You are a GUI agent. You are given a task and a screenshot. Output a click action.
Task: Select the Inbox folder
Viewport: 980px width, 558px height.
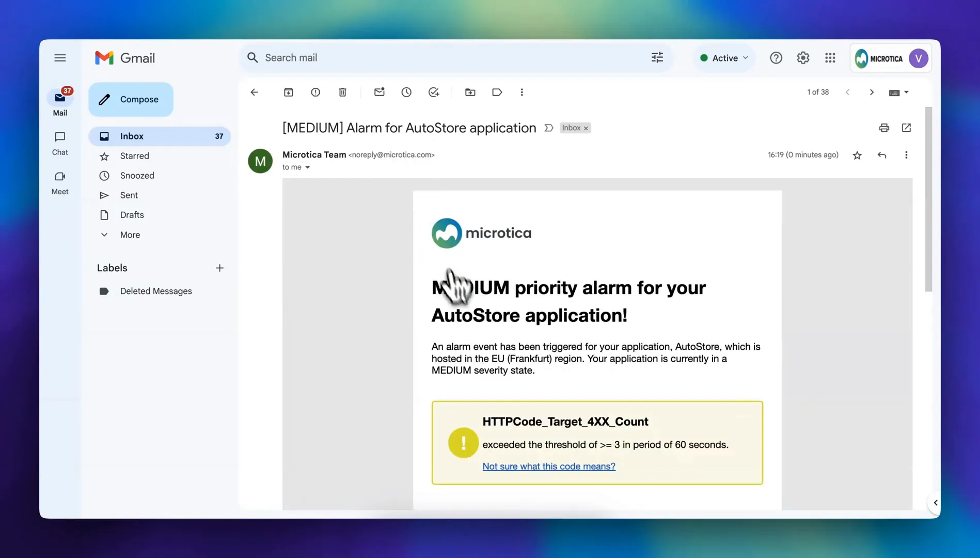pyautogui.click(x=160, y=136)
